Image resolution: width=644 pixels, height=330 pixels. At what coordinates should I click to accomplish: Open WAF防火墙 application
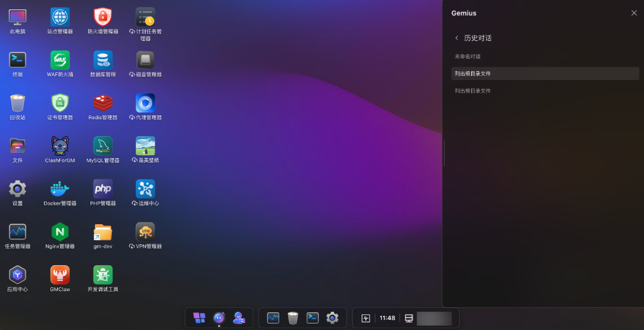60,60
